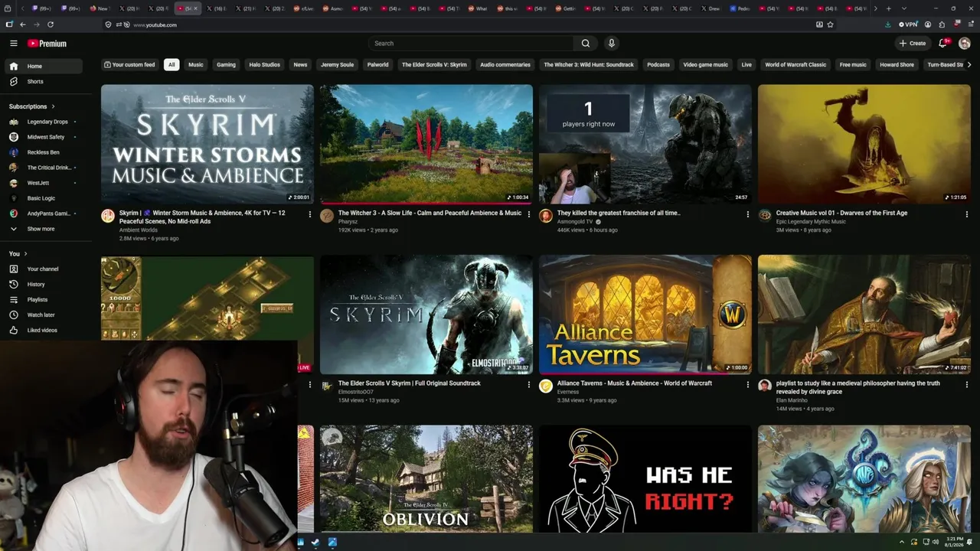Open Shorts from the sidebar
This screenshot has width=980, height=551.
click(44, 82)
